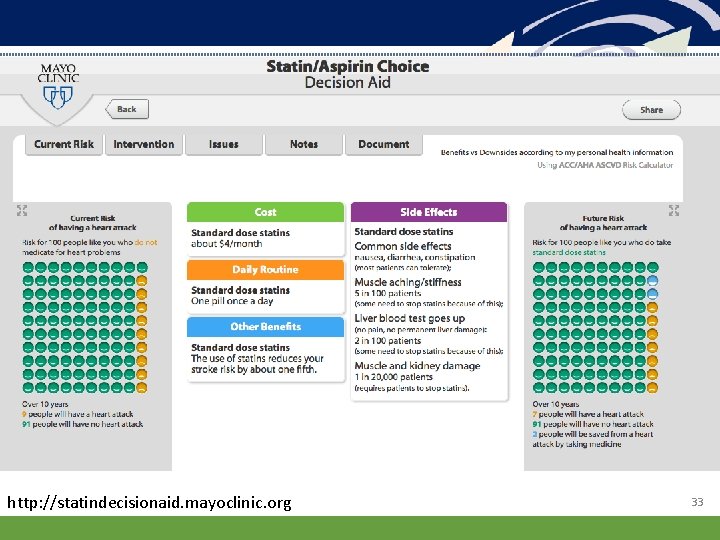This screenshot has height=540, width=720.
Task: Click the blue Other Benefits header
Action: coord(265,327)
